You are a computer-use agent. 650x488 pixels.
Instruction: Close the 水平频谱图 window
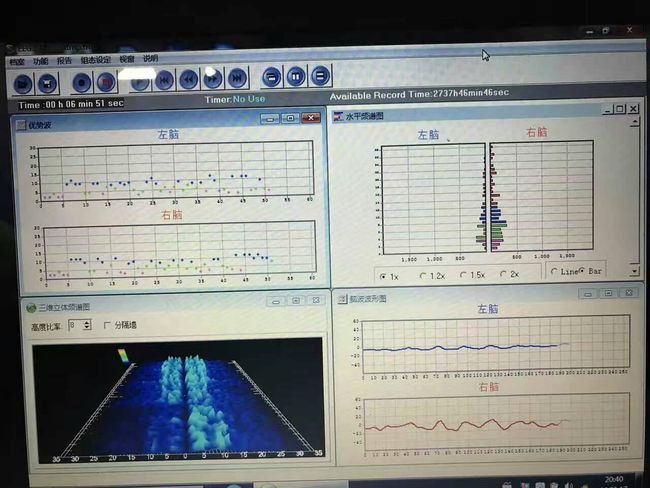click(633, 109)
